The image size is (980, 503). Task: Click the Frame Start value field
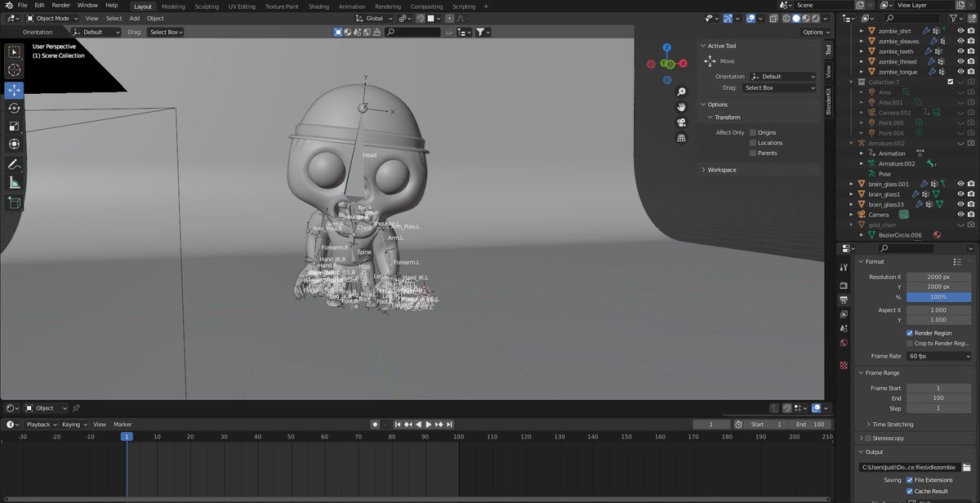tap(939, 388)
